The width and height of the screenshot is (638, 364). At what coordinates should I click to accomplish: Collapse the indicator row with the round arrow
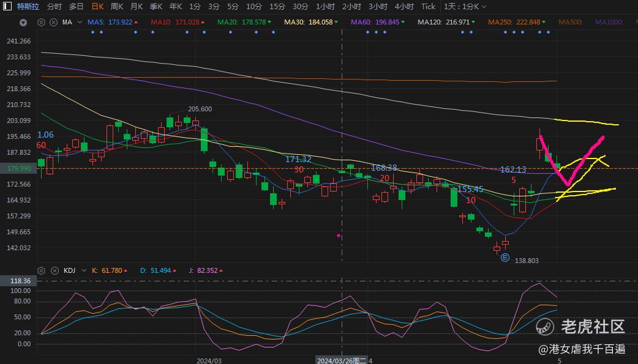point(23,23)
